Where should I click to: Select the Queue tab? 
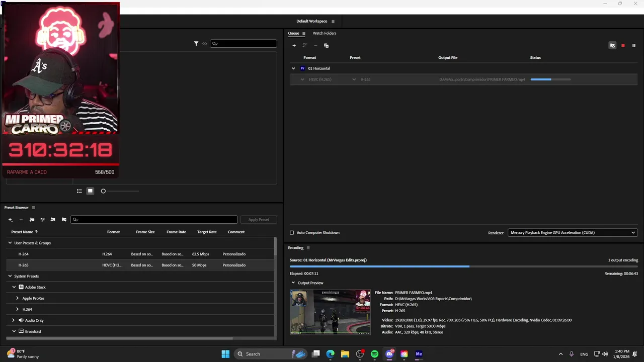pos(293,33)
